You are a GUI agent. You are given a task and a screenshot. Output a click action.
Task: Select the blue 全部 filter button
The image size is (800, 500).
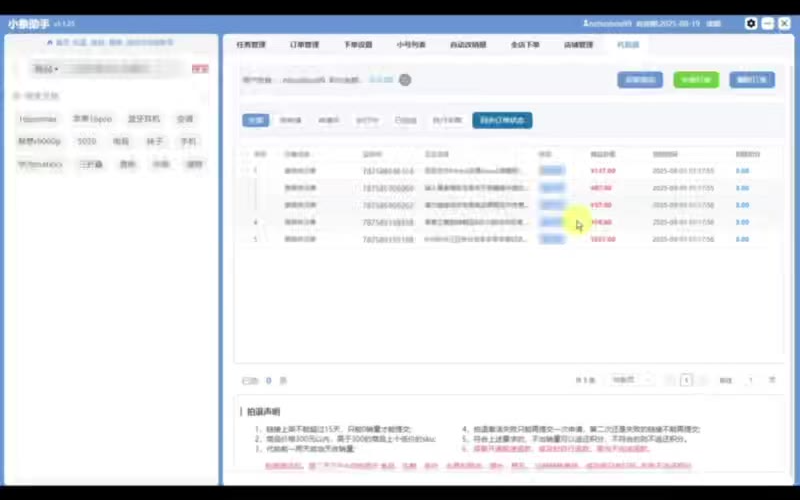(256, 121)
